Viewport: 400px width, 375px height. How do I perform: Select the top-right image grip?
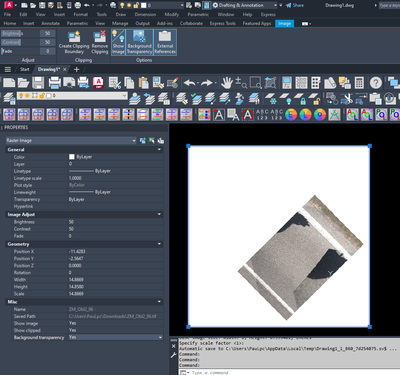[x=370, y=146]
